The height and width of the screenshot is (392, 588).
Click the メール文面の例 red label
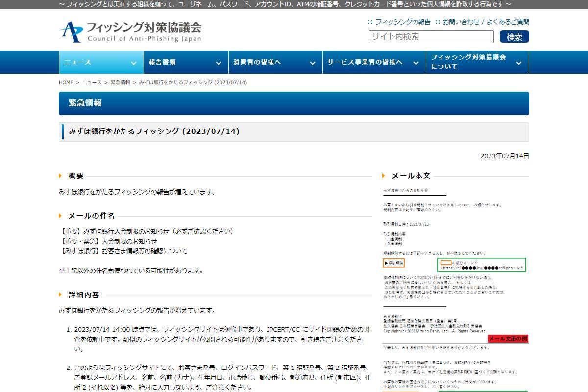pyautogui.click(x=508, y=339)
